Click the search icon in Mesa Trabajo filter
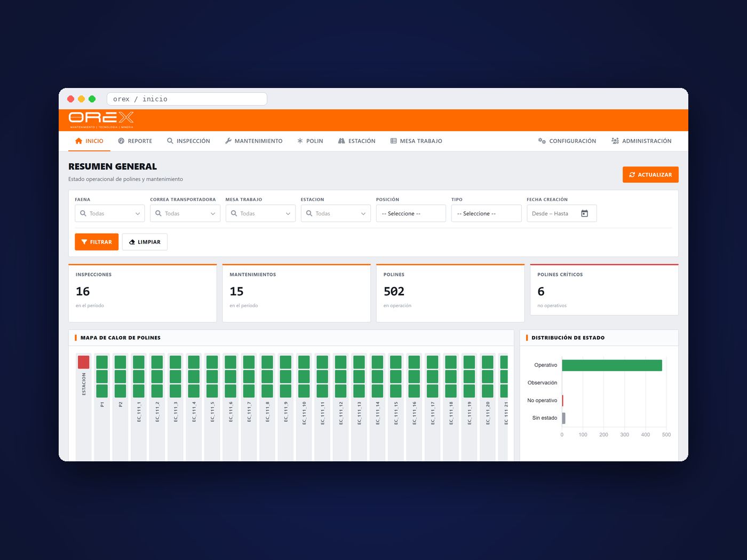Viewport: 747px width, 560px height. (x=234, y=213)
